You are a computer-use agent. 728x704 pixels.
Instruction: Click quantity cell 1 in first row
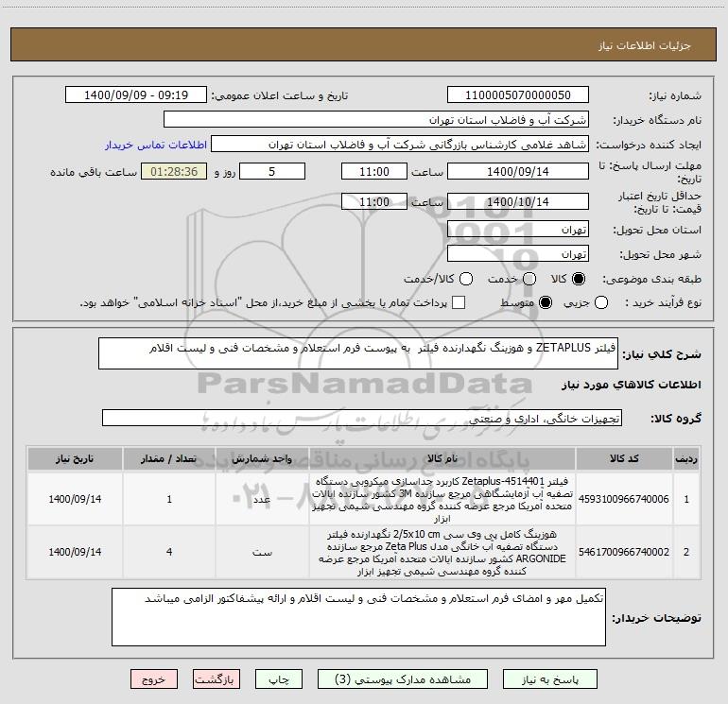click(169, 499)
